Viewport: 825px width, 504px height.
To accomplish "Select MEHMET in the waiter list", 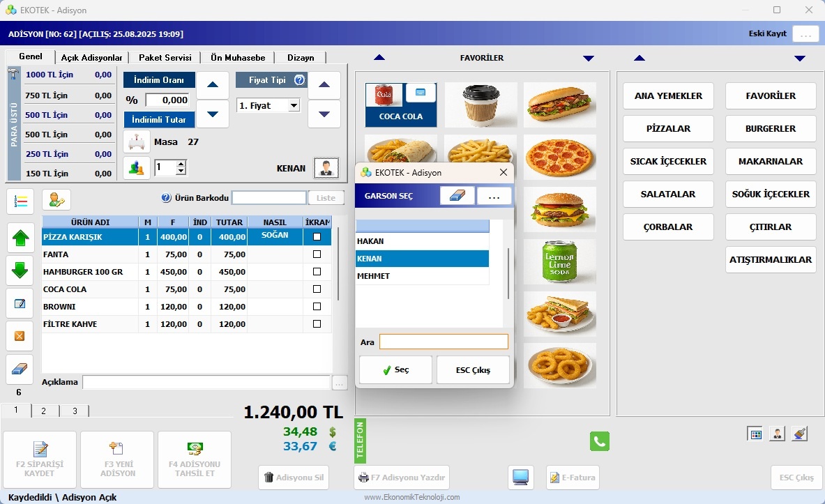I will [423, 275].
